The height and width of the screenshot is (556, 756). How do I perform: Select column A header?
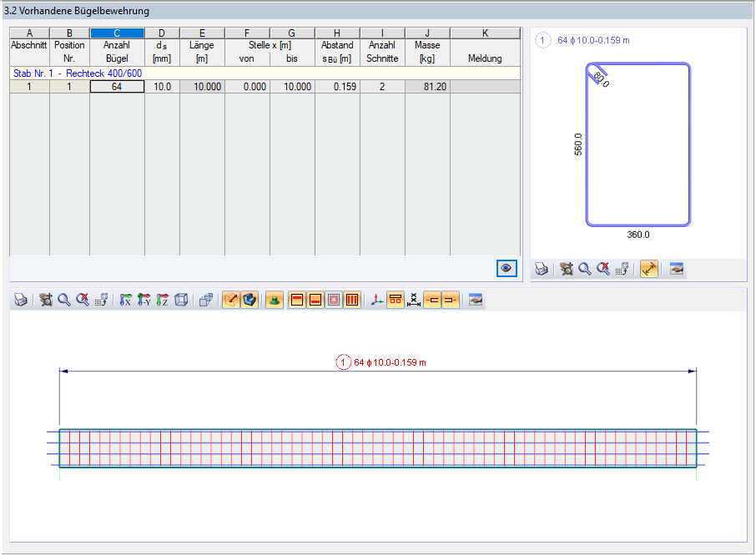(29, 33)
